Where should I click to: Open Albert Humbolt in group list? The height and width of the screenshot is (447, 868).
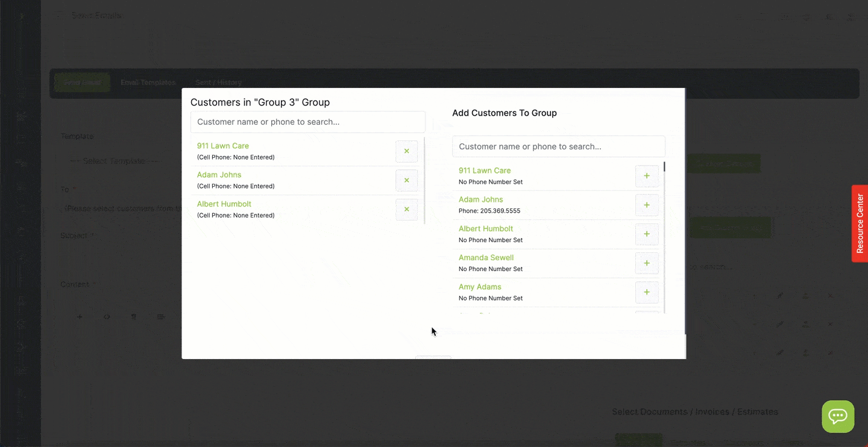[224, 204]
